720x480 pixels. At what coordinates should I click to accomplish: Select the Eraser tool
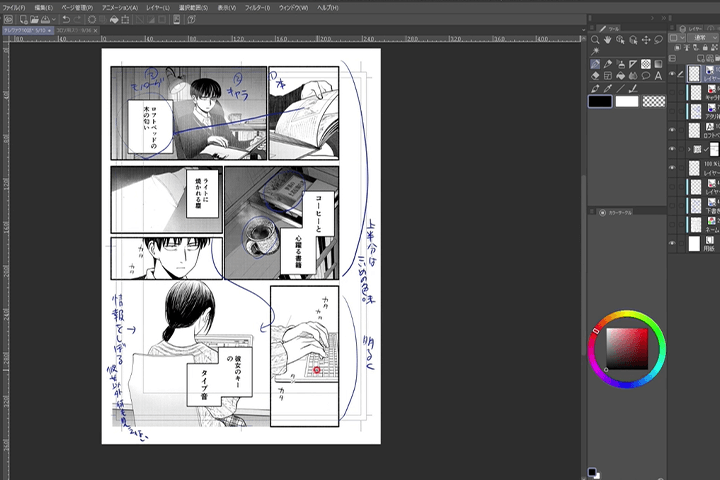pos(595,76)
